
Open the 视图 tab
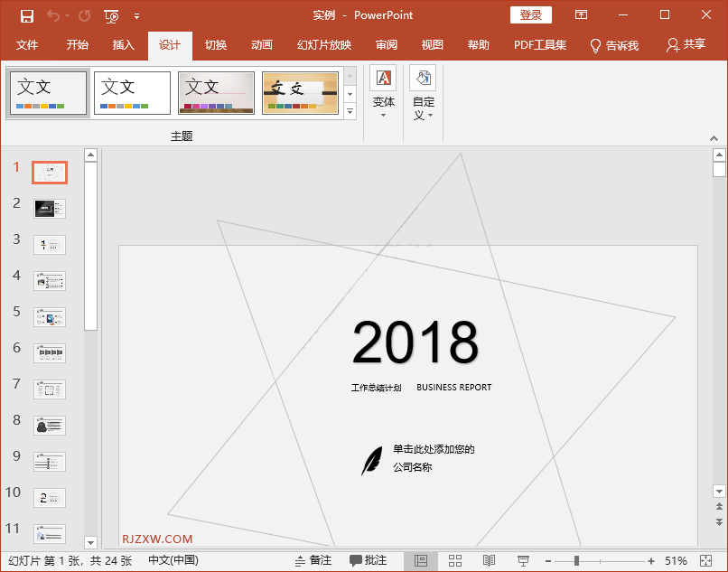tap(433, 45)
